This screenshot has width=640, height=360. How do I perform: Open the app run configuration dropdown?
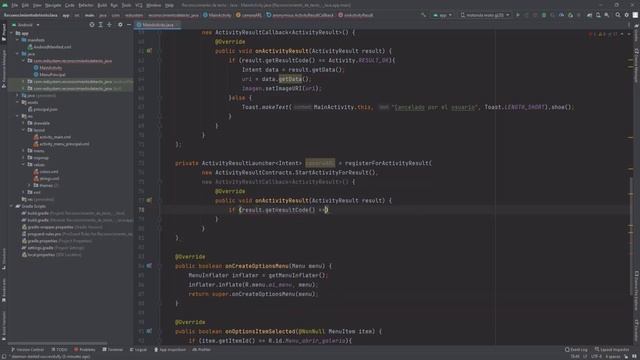[x=443, y=15]
